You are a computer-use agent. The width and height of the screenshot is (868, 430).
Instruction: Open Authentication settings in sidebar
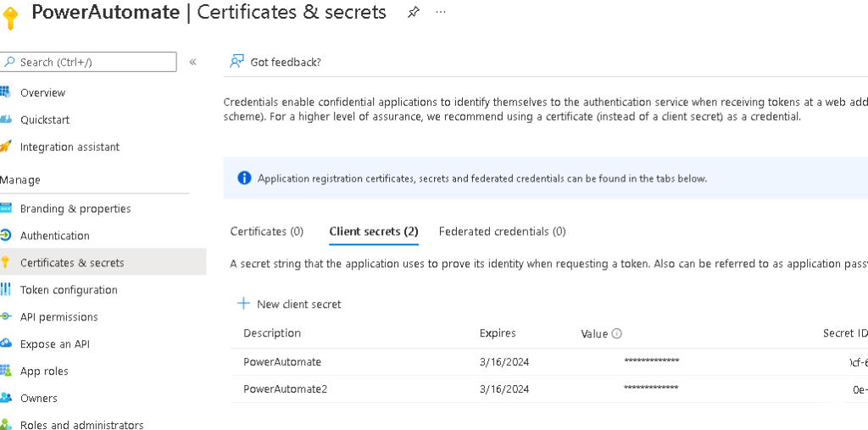[54, 236]
